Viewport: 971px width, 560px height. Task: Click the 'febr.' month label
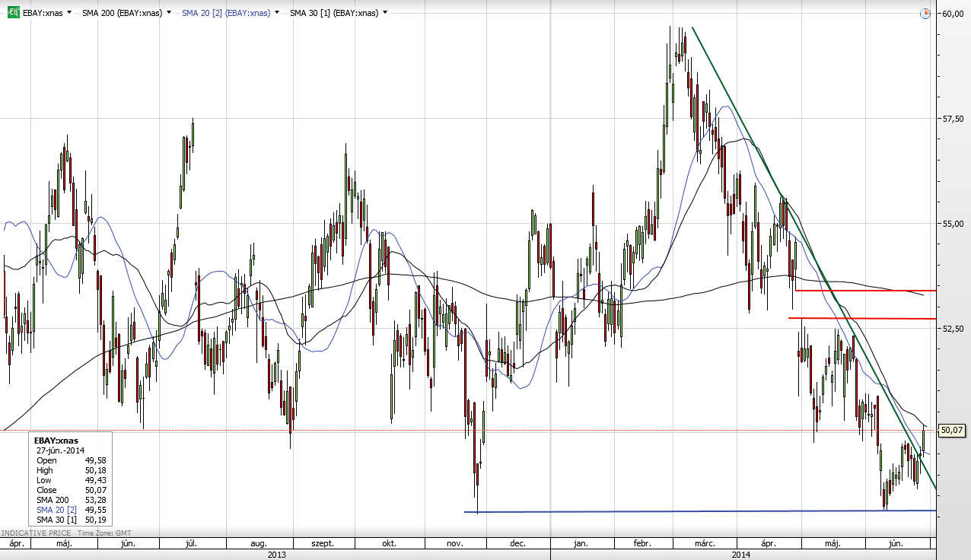pyautogui.click(x=642, y=544)
